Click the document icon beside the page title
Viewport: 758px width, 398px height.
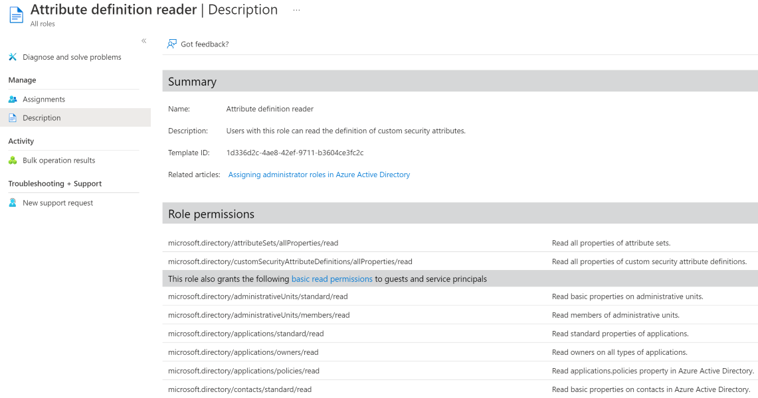pyautogui.click(x=16, y=15)
